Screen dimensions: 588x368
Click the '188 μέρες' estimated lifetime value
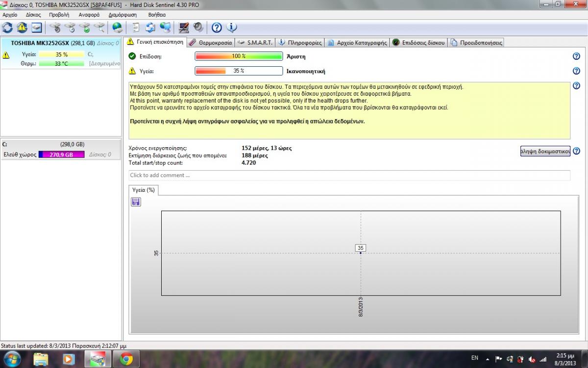click(x=255, y=155)
